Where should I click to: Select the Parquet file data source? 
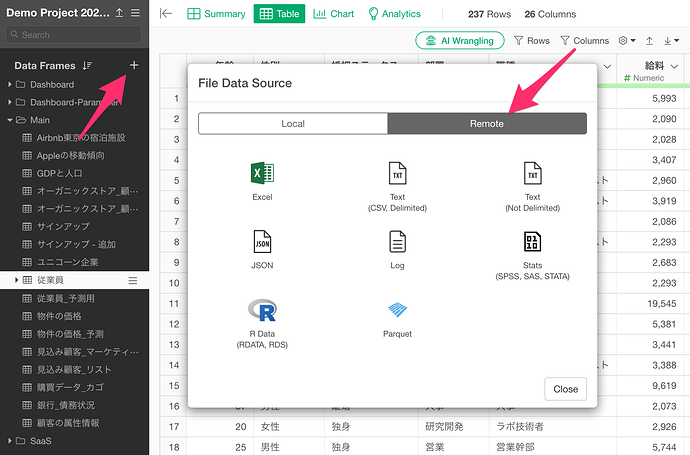pyautogui.click(x=397, y=319)
